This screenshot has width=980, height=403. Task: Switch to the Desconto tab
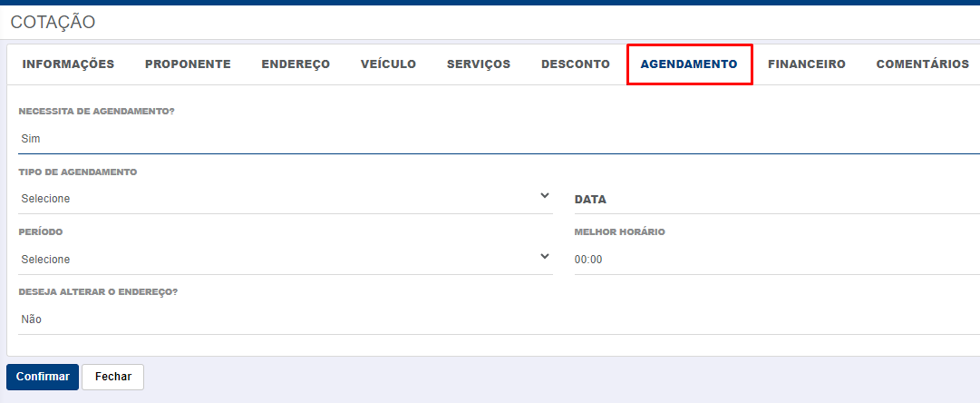point(576,64)
